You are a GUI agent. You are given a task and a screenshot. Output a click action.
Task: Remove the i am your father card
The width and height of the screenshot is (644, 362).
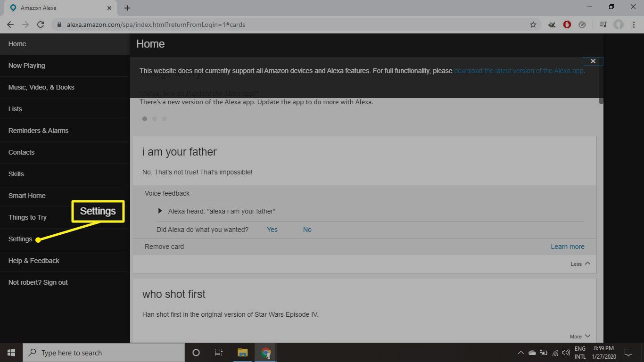[164, 247]
